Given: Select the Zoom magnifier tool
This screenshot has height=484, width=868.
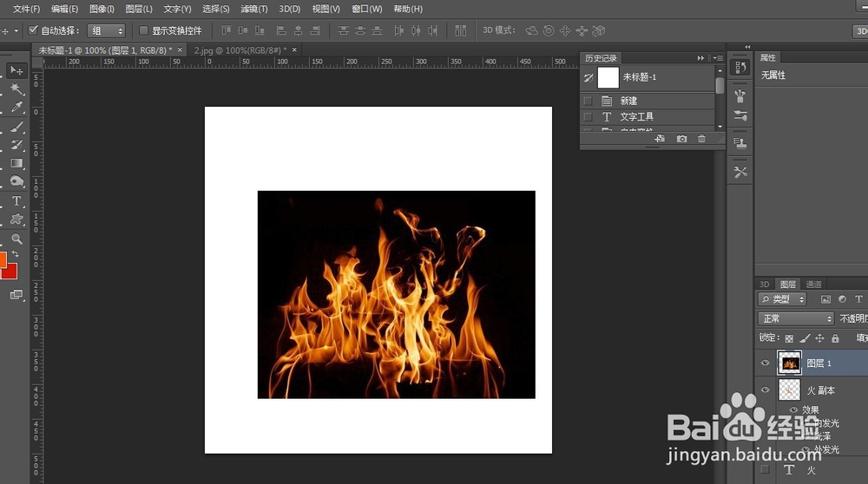Looking at the screenshot, I should [16, 239].
